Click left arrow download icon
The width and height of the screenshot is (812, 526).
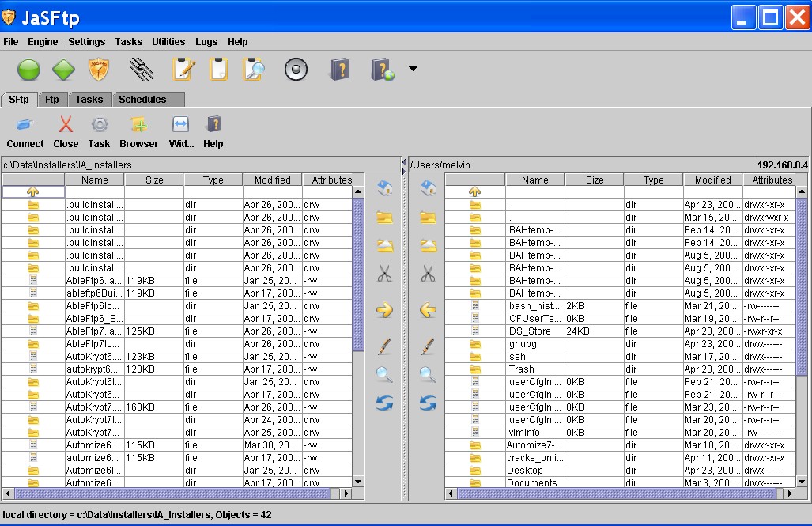click(x=428, y=310)
